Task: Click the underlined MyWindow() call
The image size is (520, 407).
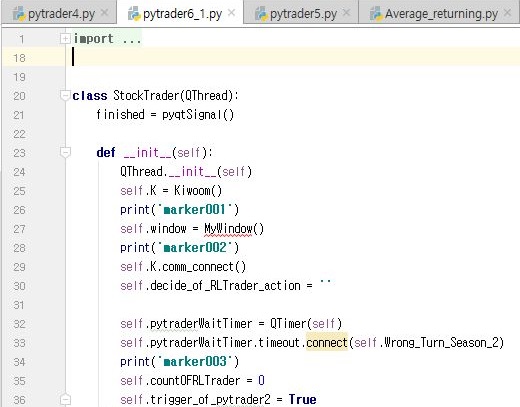Action: (x=234, y=229)
